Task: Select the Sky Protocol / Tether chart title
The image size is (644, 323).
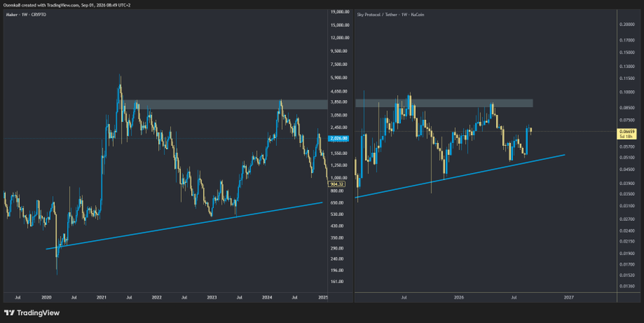Action: click(x=391, y=15)
